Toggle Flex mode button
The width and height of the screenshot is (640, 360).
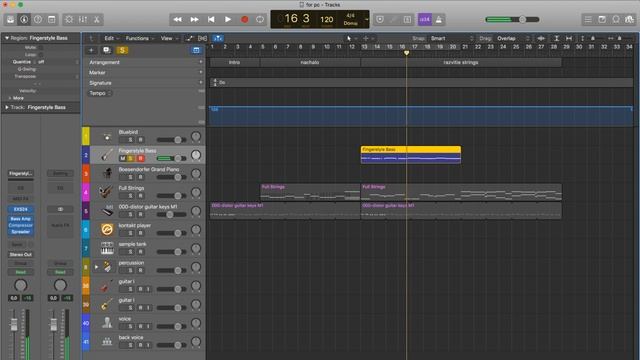202,38
